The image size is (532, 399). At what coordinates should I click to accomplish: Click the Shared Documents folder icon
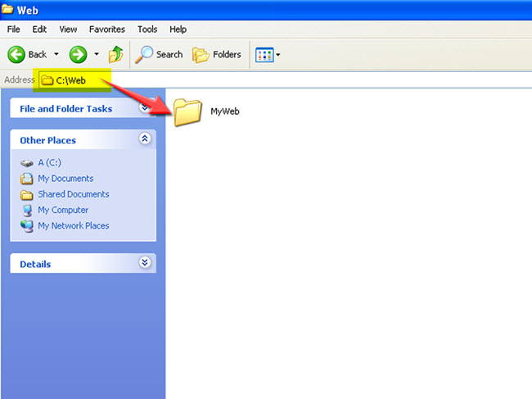point(26,195)
